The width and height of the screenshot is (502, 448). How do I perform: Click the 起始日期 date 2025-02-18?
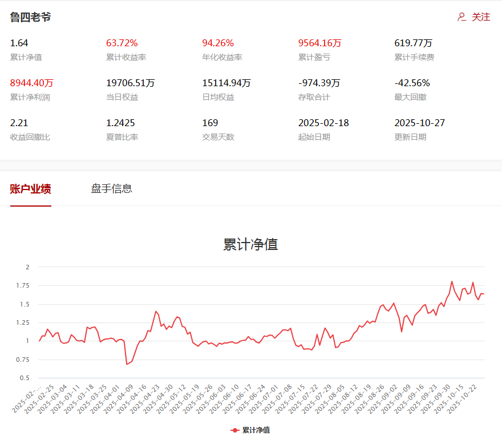click(320, 123)
